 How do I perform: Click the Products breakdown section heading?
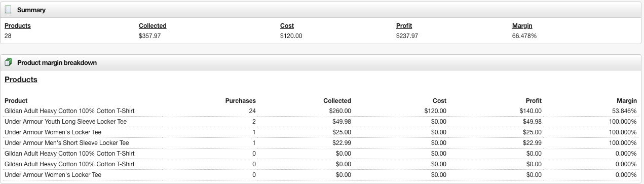(21, 80)
